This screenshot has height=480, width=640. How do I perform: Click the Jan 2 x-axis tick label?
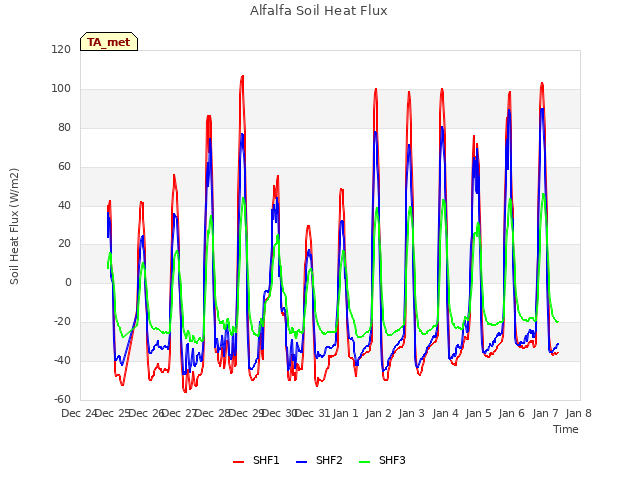[378, 413]
